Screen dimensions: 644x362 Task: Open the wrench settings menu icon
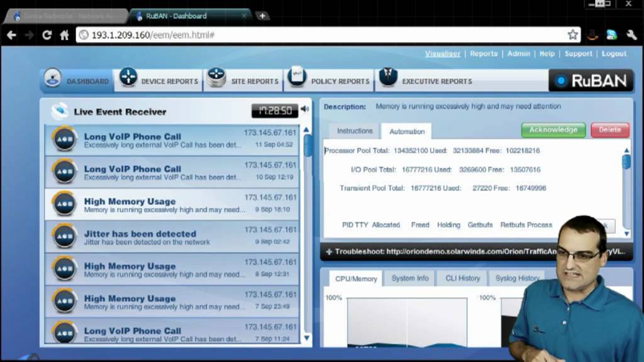[x=631, y=35]
